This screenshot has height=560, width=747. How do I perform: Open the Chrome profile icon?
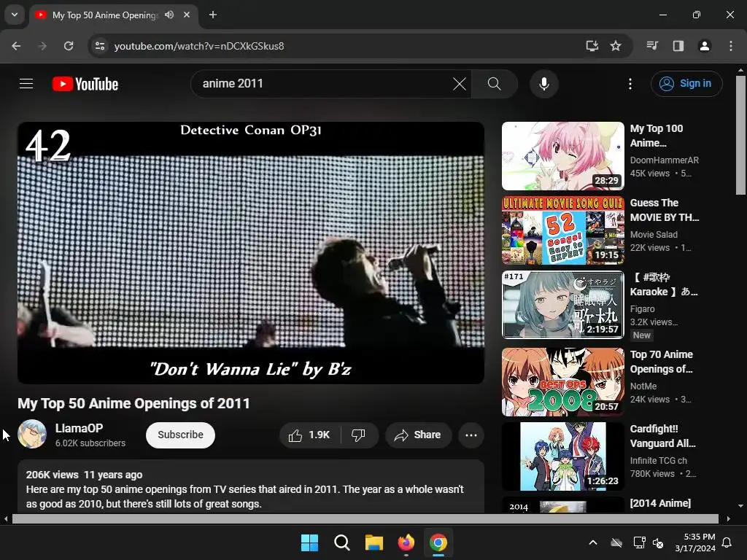coord(705,46)
